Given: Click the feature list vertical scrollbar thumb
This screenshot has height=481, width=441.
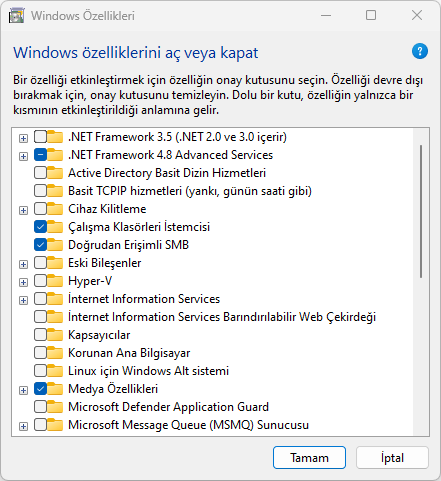Looking at the screenshot, I should point(421,211).
